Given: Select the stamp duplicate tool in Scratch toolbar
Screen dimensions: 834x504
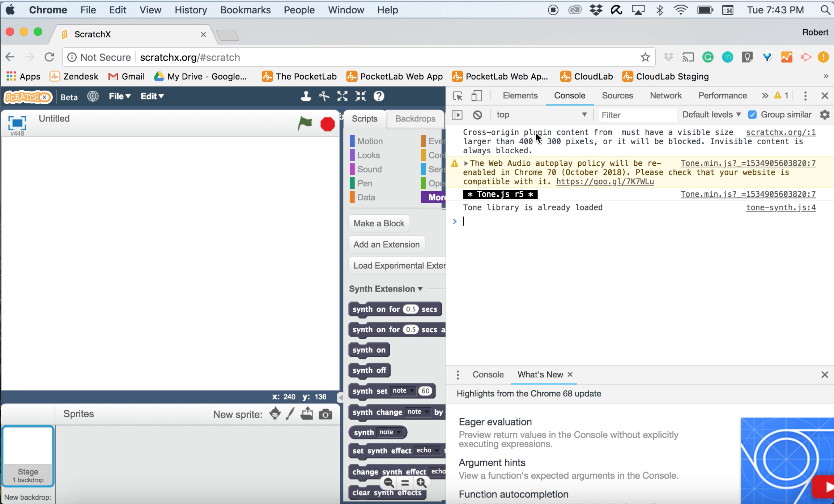Looking at the screenshot, I should click(x=306, y=96).
